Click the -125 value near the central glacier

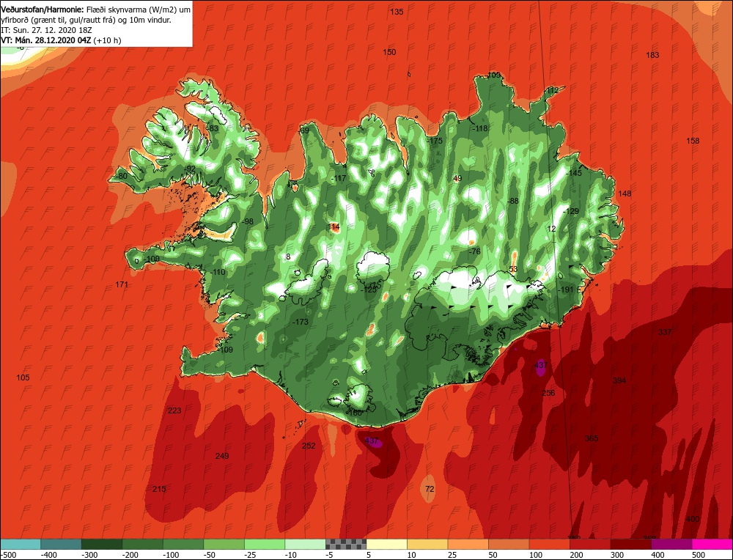369,290
